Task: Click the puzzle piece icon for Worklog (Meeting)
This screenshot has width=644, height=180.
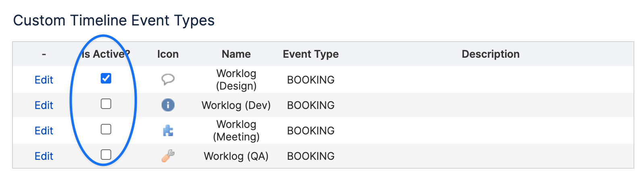Action: click(168, 130)
